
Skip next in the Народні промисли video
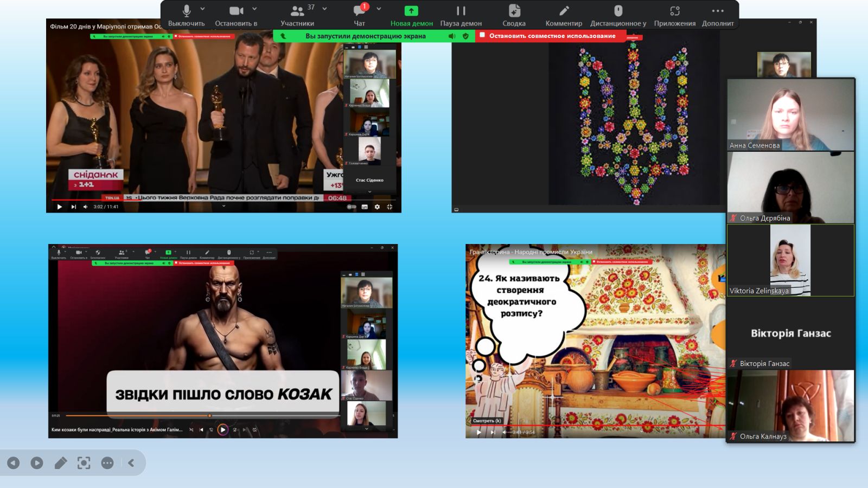pyautogui.click(x=493, y=432)
